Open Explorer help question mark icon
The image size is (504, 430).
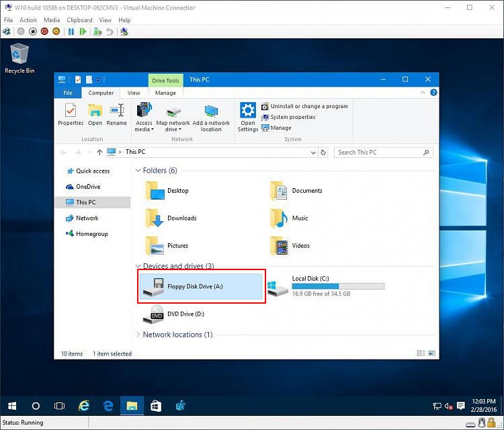point(433,93)
